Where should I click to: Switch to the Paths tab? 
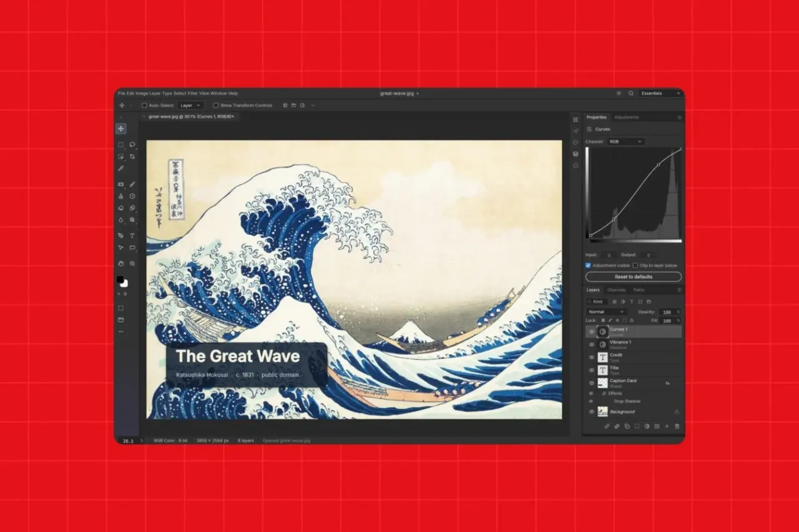coord(639,290)
